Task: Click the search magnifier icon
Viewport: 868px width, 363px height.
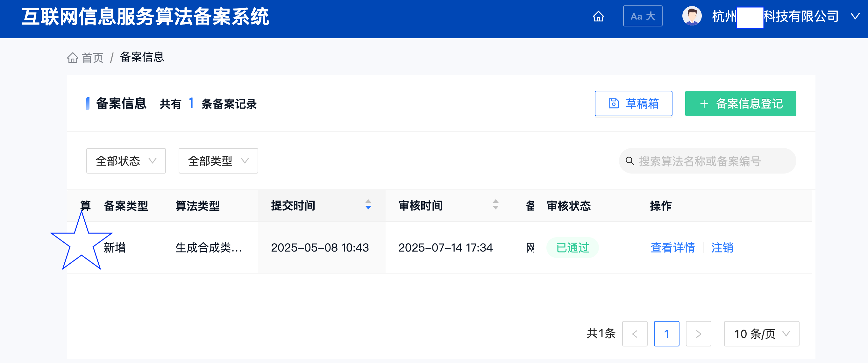Action: [630, 161]
